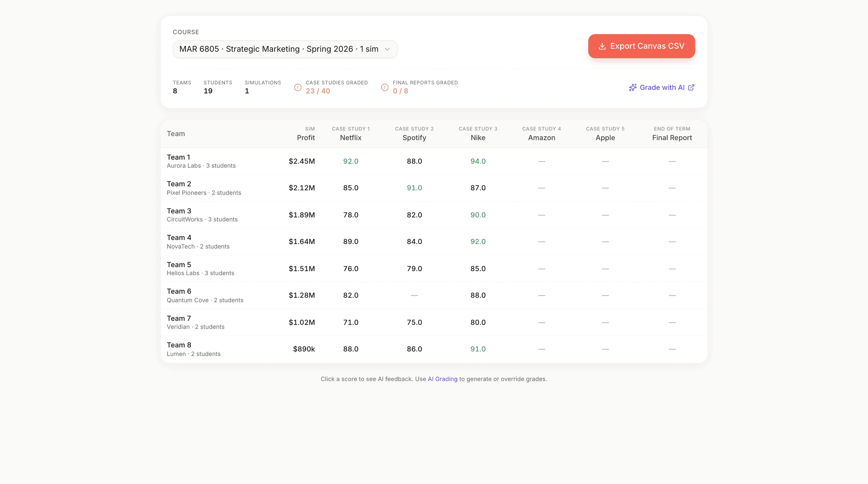Open Team 5 Nike score 85.0
This screenshot has width=868, height=484.
[478, 269]
